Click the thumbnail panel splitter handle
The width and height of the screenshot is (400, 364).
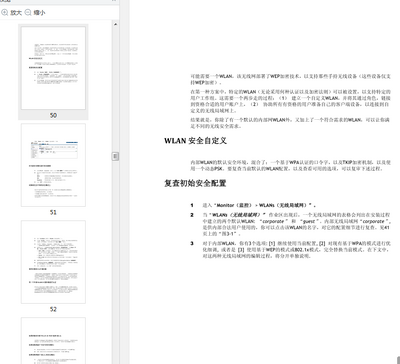click(x=115, y=156)
